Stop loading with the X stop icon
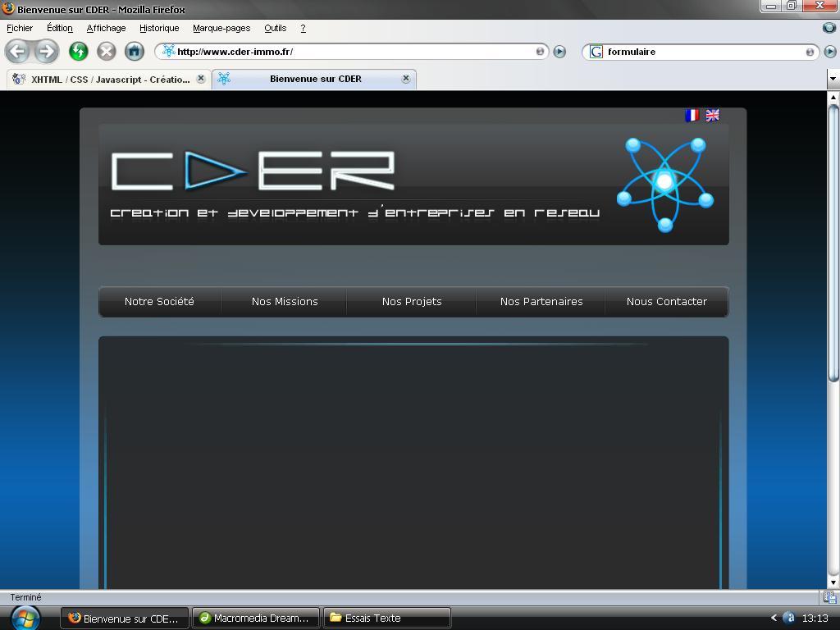This screenshot has width=840, height=630. pos(107,52)
